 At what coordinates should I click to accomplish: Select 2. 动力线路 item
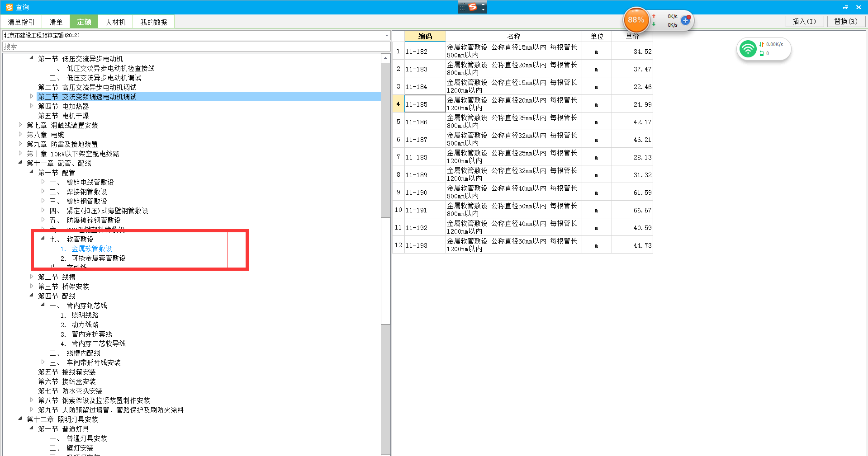[x=80, y=324]
